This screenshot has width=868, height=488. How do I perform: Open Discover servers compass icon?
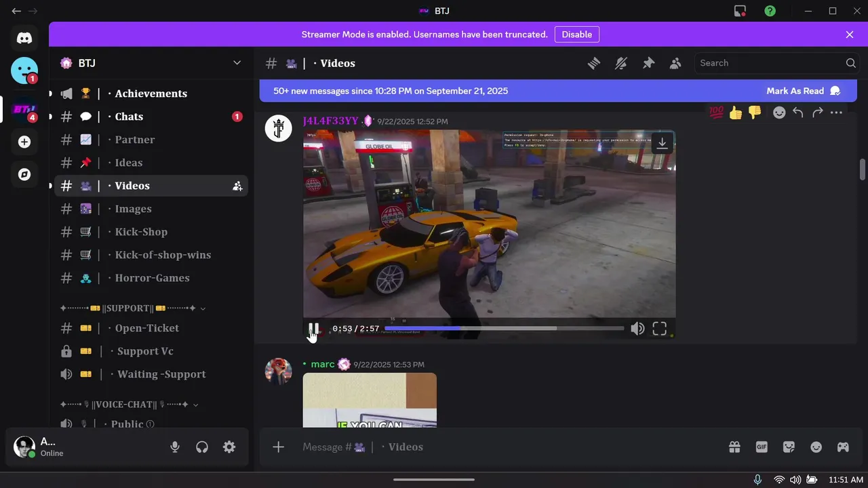coord(24,174)
